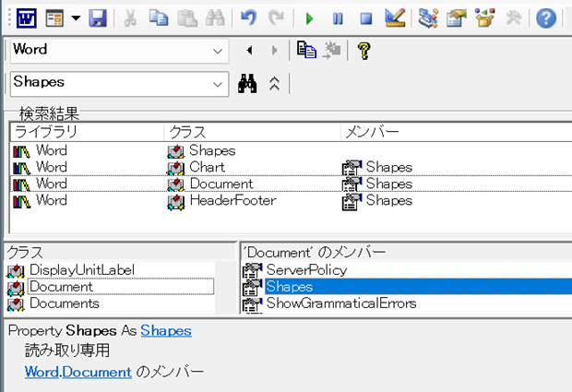
Task: Select the highlighted Shapes member
Action: [418, 287]
